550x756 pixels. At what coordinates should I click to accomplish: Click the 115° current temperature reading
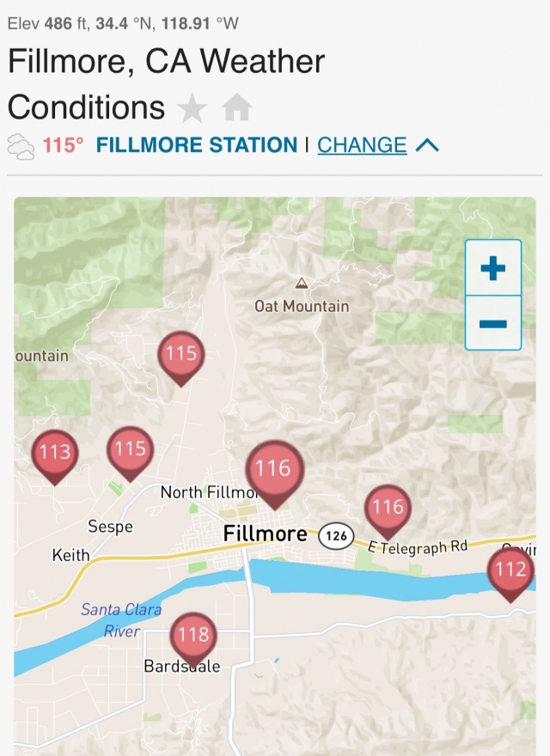click(64, 145)
